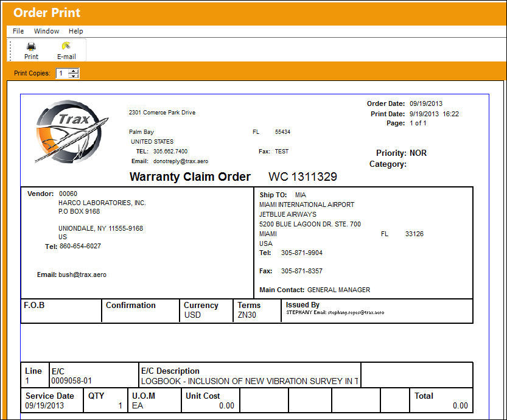The image size is (507, 420).
Task: Click the company address "2301 Comerce Park Drive"
Action: [162, 113]
